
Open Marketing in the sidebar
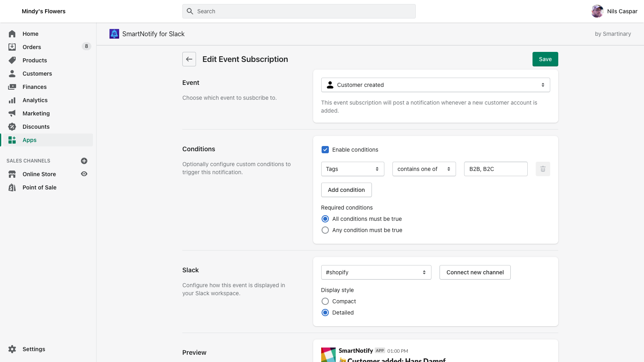pos(36,113)
